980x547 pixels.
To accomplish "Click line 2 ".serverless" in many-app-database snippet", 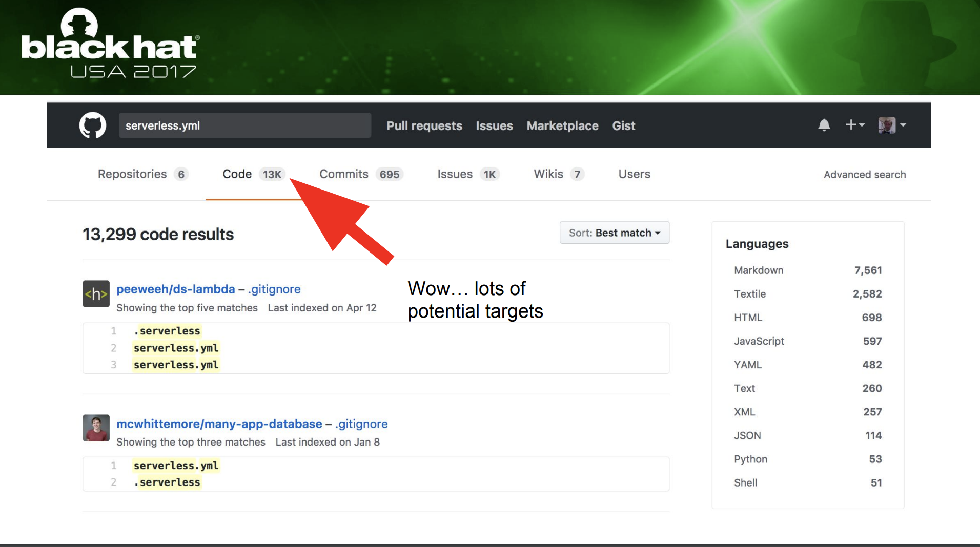I will click(167, 482).
